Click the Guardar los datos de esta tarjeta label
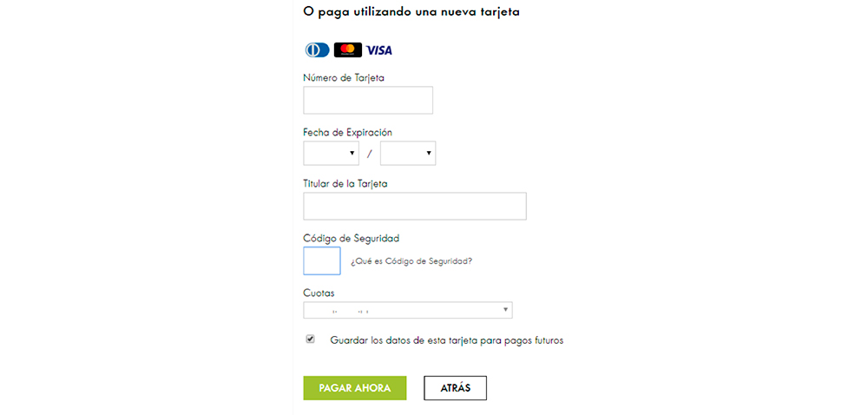Image resolution: width=868 pixels, height=415 pixels. pyautogui.click(x=447, y=341)
